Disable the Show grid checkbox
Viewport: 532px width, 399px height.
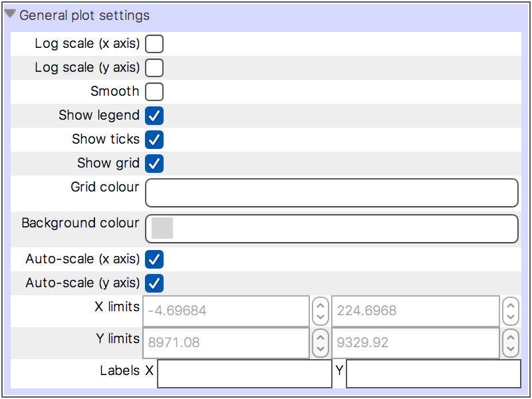(154, 164)
